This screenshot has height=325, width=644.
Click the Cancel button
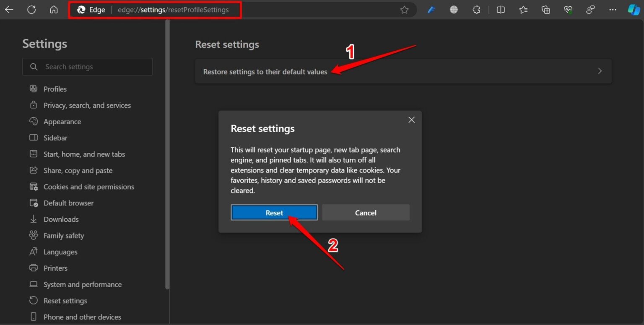(365, 212)
